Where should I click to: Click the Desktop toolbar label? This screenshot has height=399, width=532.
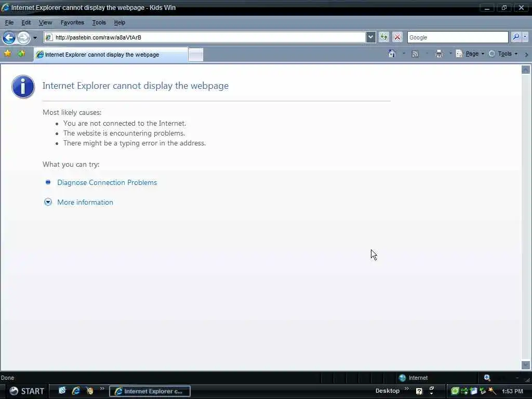click(388, 391)
